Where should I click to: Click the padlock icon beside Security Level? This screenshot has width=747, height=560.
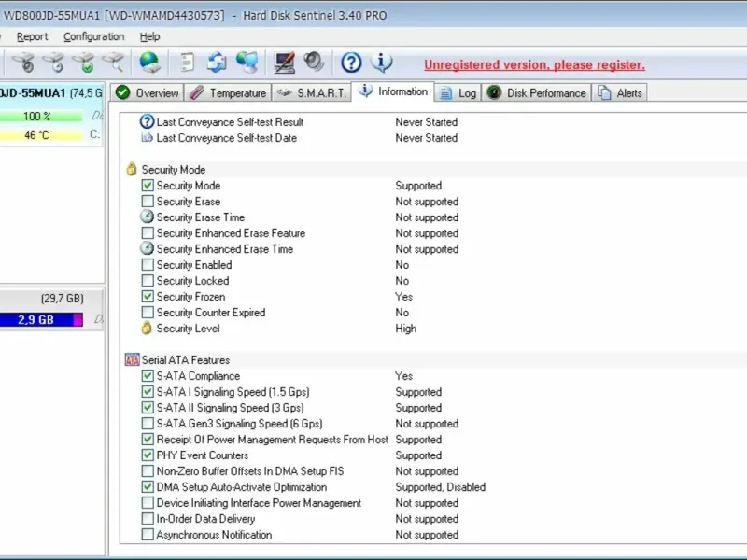coord(147,329)
